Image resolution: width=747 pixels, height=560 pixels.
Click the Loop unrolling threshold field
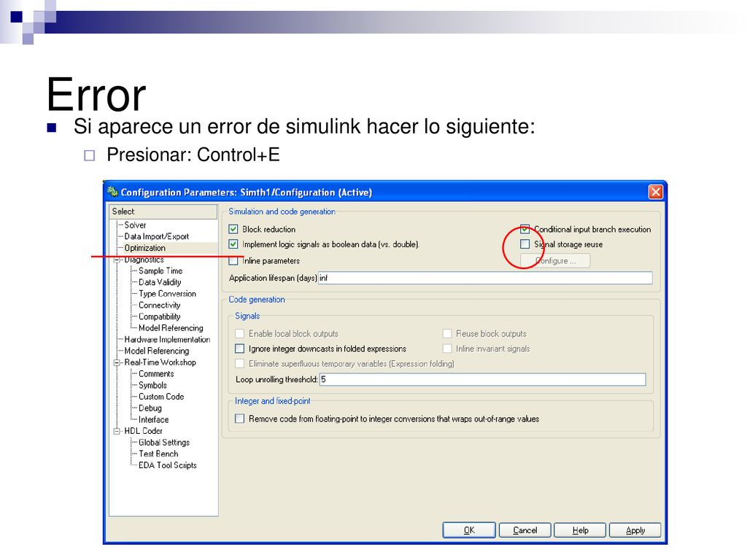point(483,379)
